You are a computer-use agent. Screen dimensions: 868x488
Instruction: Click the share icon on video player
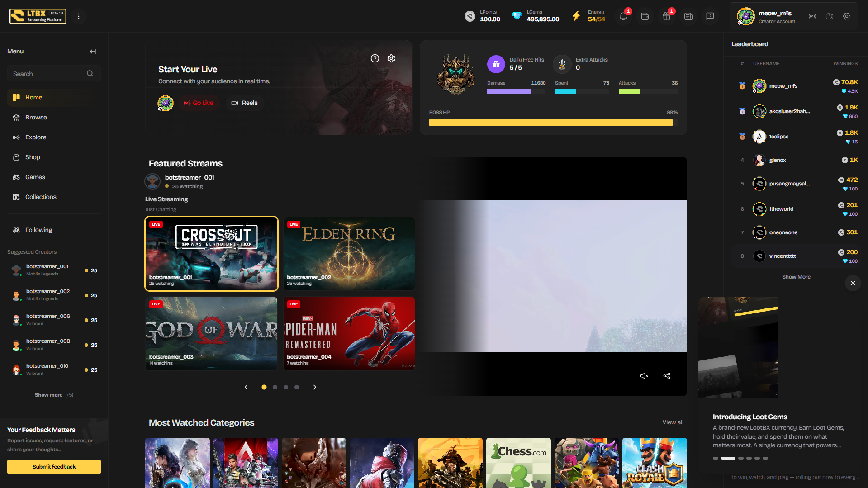coord(667,376)
